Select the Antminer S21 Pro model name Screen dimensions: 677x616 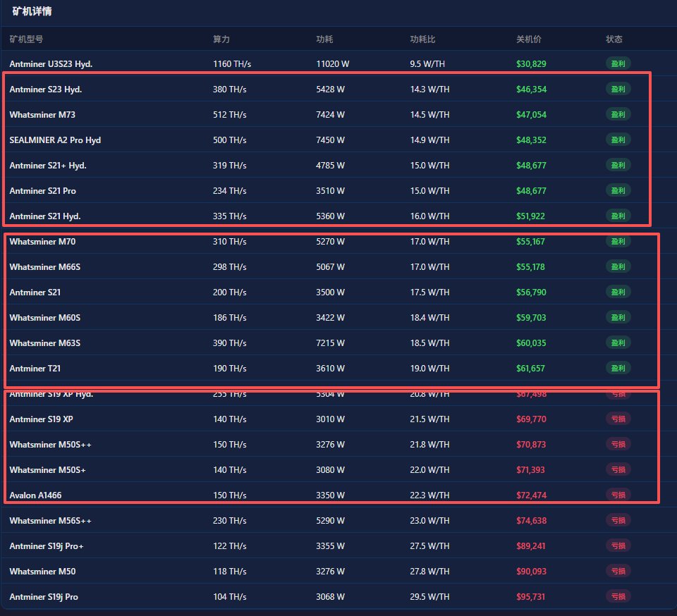(43, 191)
